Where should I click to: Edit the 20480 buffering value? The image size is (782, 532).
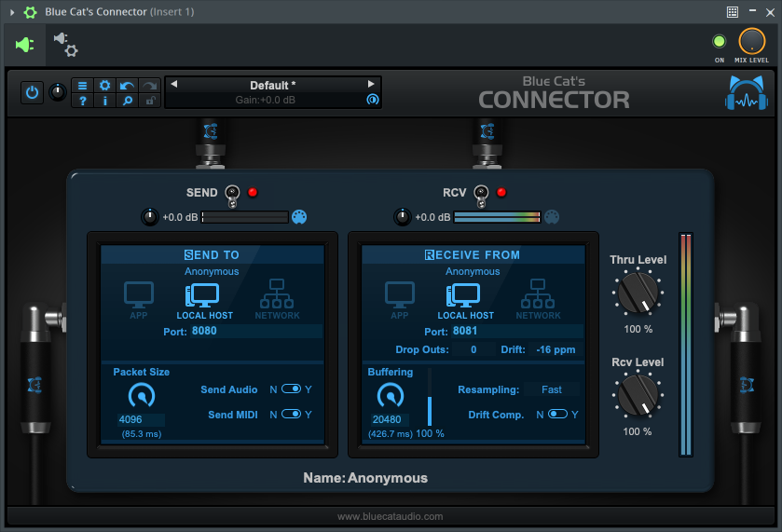click(390, 420)
